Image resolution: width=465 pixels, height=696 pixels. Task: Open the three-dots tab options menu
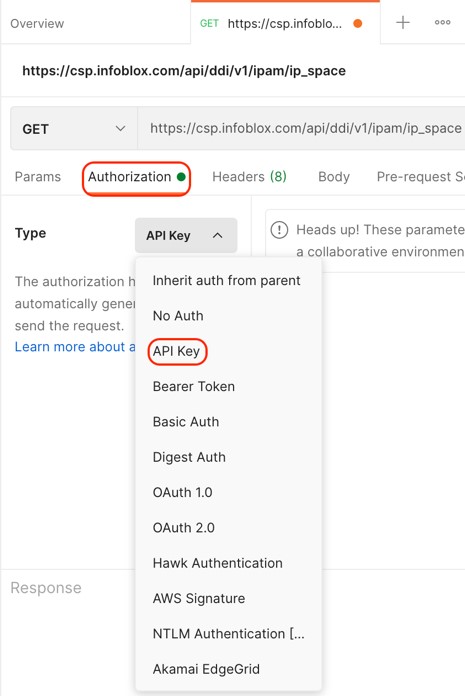click(442, 22)
